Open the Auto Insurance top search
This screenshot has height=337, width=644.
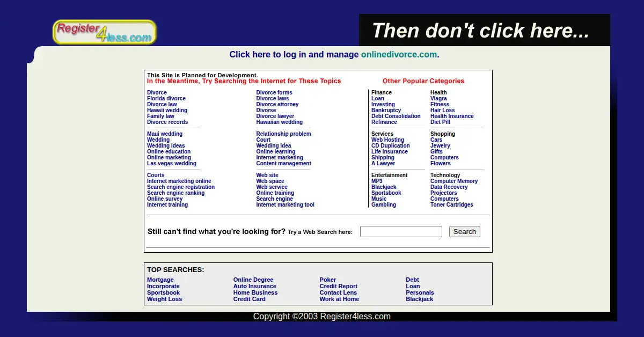(x=255, y=287)
